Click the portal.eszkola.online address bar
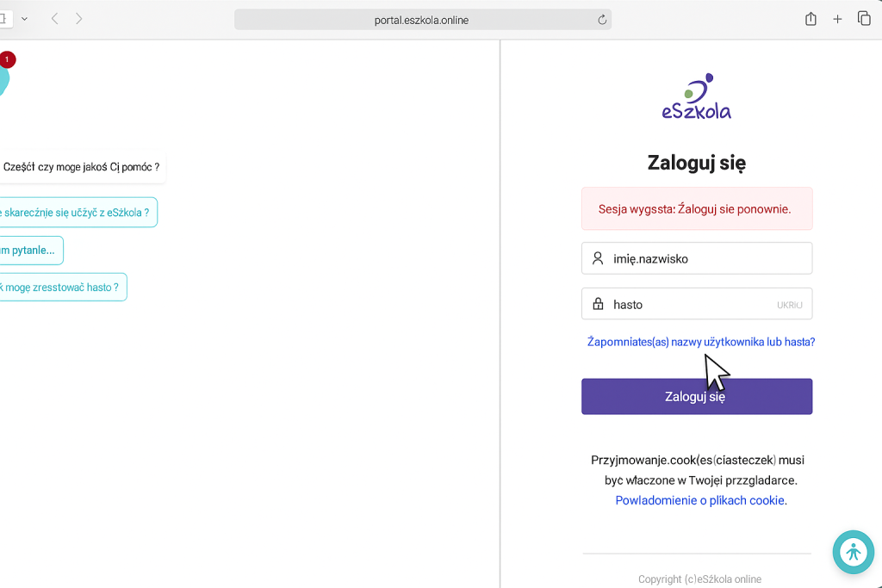 click(x=422, y=20)
